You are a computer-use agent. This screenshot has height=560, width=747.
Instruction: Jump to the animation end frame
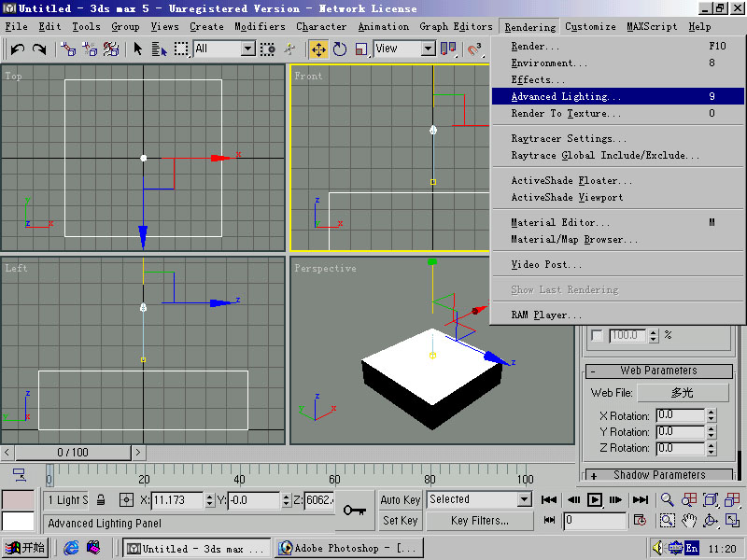coord(641,499)
